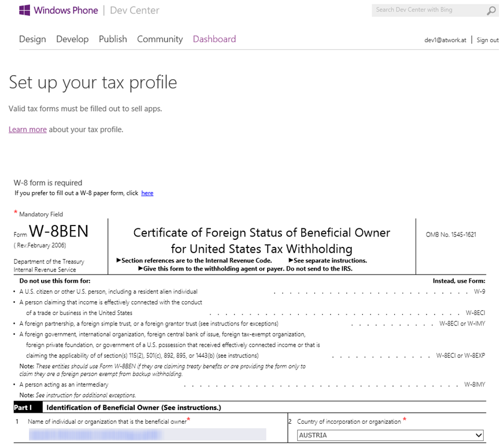
Task: Sign out of the Dev Center
Action: (487, 40)
